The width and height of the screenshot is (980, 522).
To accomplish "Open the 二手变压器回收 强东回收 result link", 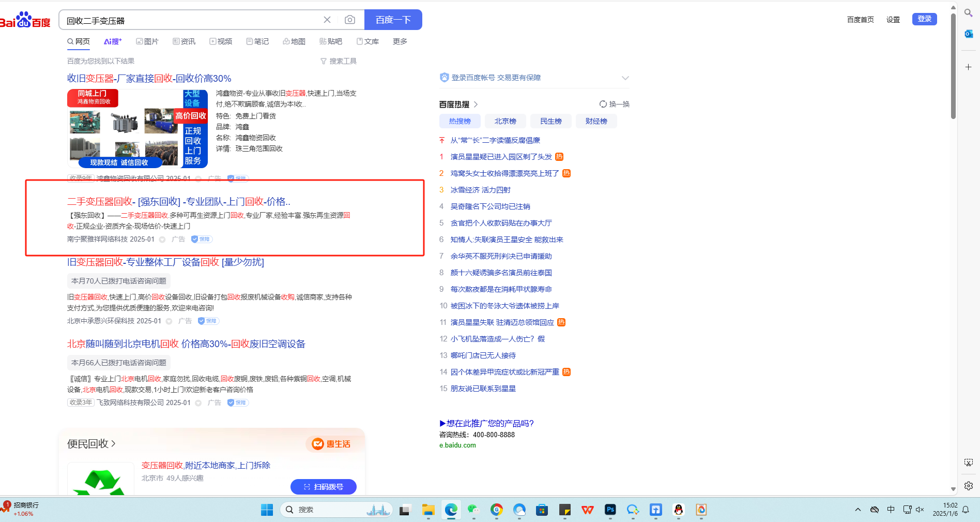I will 178,202.
